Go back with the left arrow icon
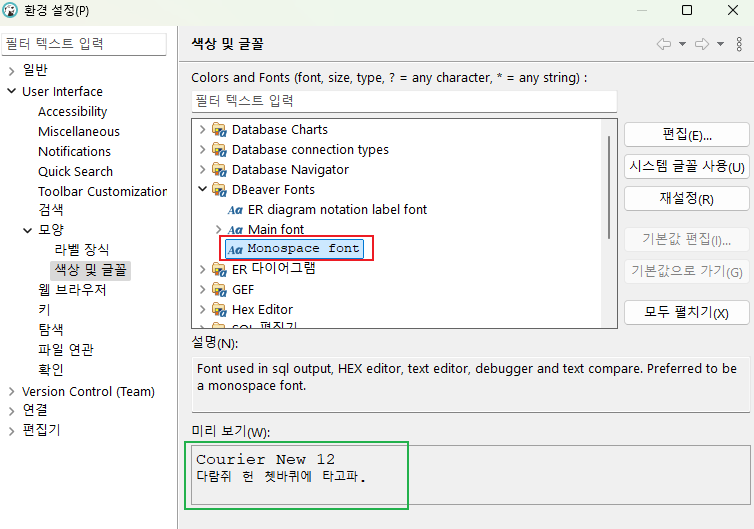The width and height of the screenshot is (754, 529). click(x=664, y=44)
